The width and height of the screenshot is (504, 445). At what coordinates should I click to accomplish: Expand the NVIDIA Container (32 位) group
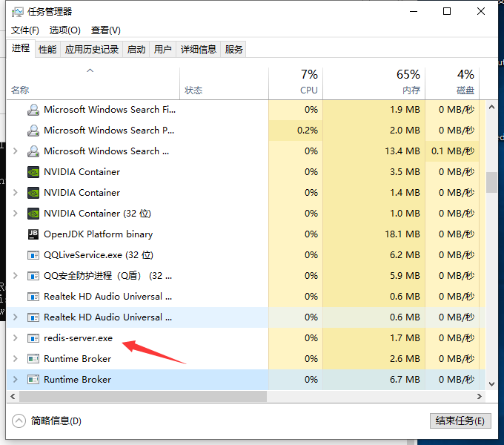click(x=15, y=214)
